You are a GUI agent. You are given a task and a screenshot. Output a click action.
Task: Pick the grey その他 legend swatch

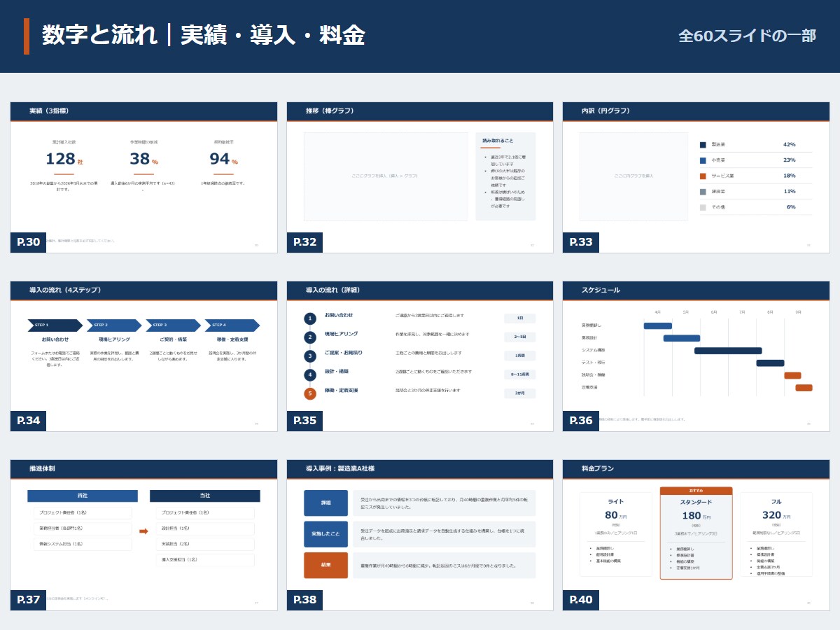[703, 207]
